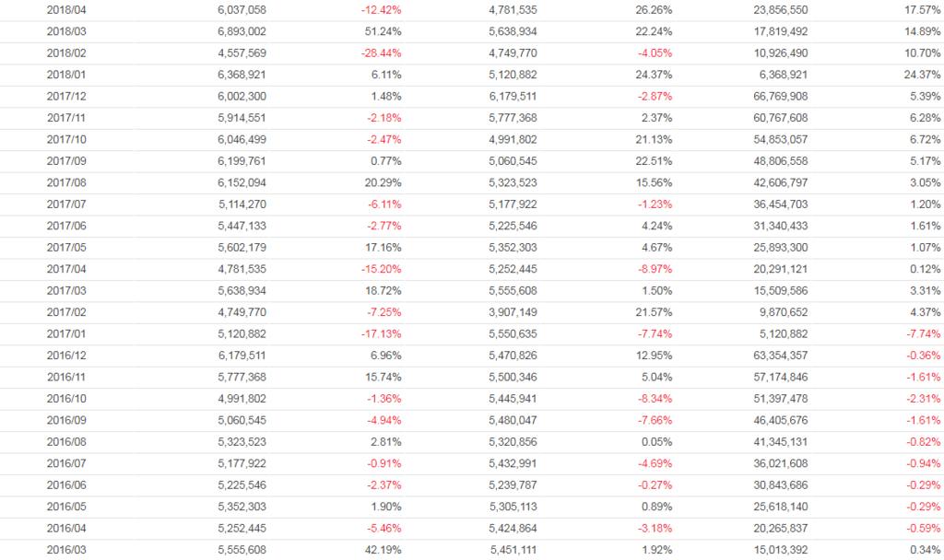Click the 66,769,908 cumulative value

pyautogui.click(x=782, y=96)
